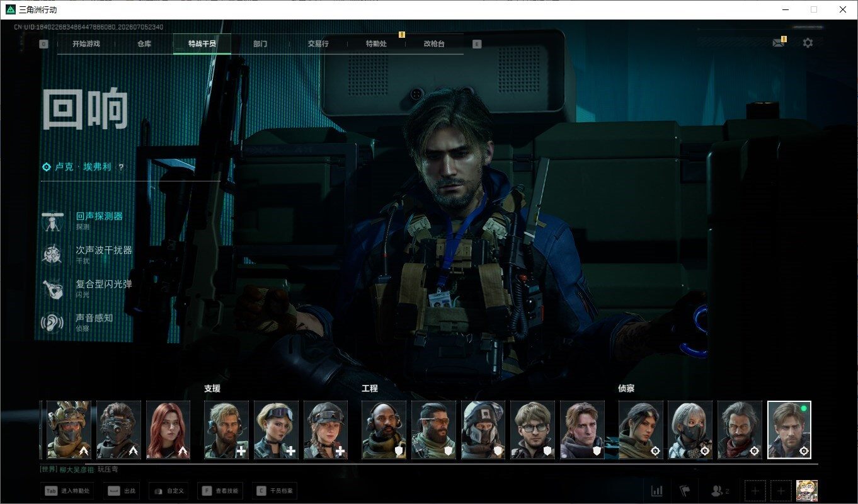Image resolution: width=858 pixels, height=504 pixels.
Task: Select engineer in white full-face helmet
Action: pos(483,430)
